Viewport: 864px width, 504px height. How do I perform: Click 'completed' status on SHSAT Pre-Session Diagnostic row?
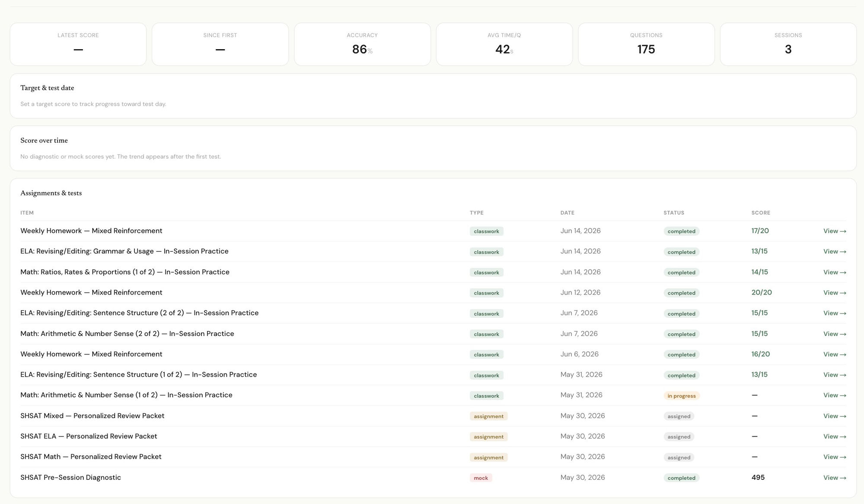pyautogui.click(x=681, y=478)
